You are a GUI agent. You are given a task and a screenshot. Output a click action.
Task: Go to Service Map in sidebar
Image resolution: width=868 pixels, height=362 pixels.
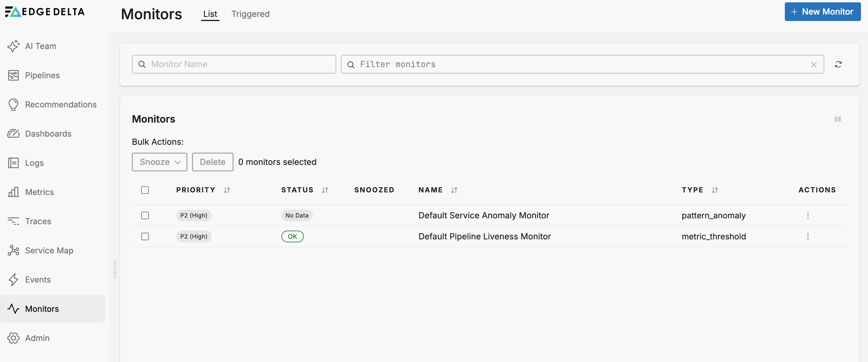click(49, 250)
